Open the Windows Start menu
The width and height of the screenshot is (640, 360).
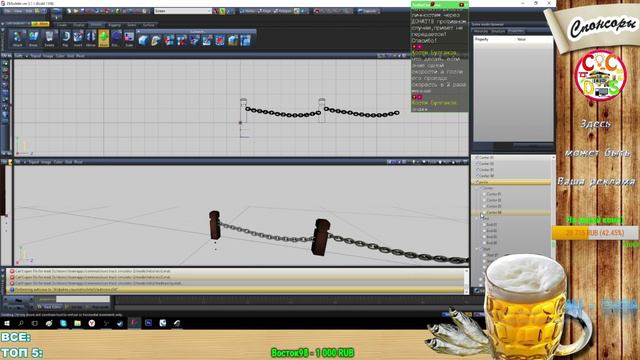pyautogui.click(x=7, y=323)
